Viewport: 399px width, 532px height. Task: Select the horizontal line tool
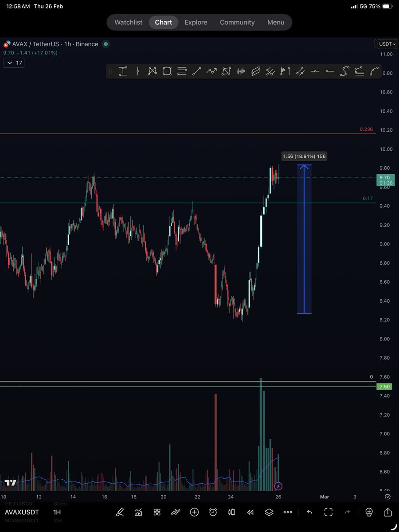pyautogui.click(x=315, y=71)
